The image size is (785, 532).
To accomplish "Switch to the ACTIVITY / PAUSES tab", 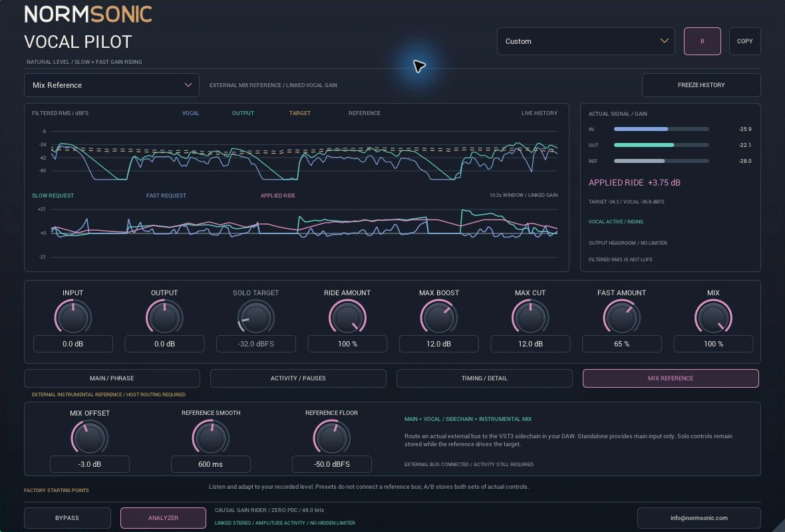I will (298, 378).
